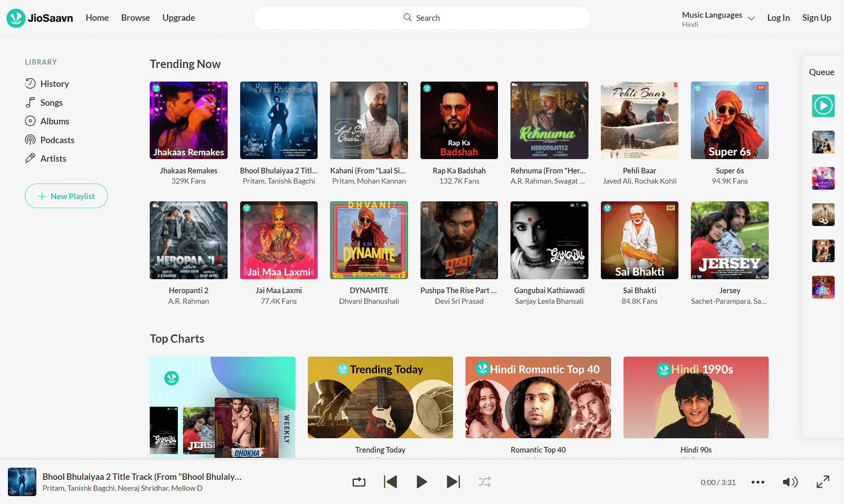Mute the volume speaker icon

(x=790, y=482)
